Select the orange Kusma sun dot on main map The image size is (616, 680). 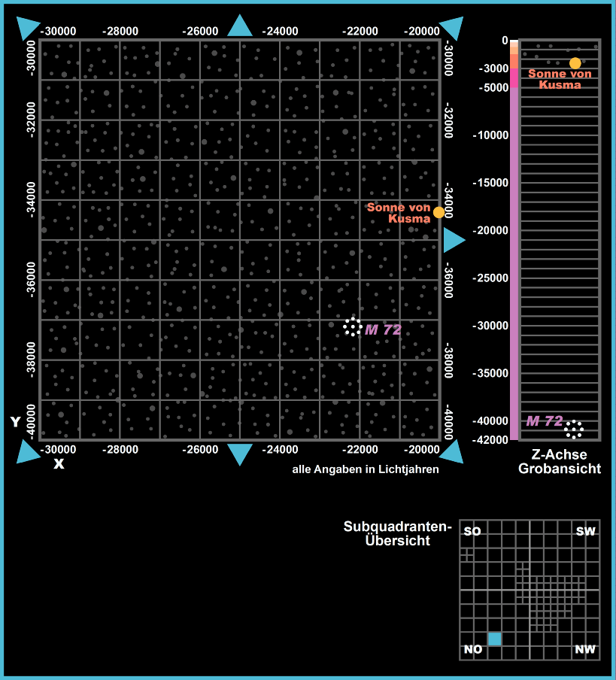click(438, 212)
